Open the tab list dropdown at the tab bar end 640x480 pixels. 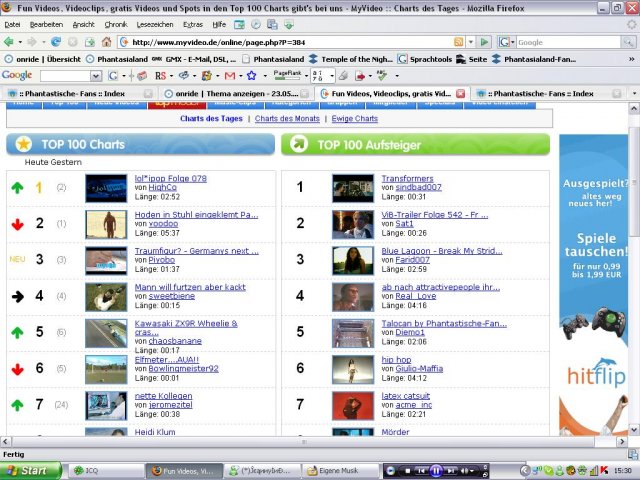click(x=634, y=93)
